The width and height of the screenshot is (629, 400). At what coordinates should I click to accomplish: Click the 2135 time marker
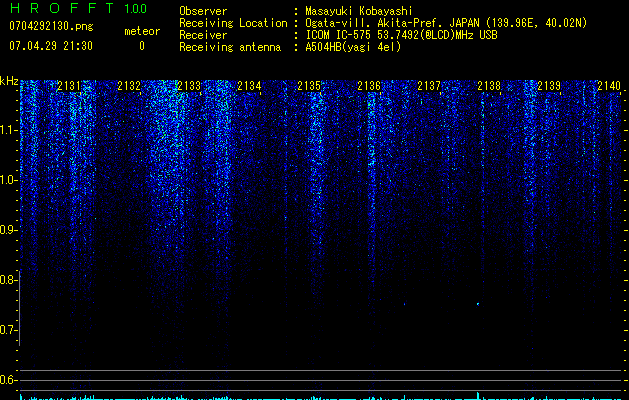point(309,86)
